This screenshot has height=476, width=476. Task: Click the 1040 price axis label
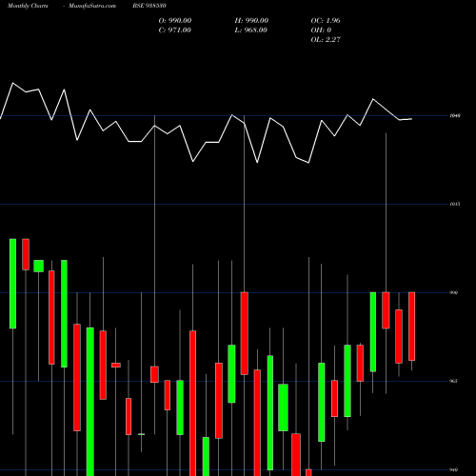point(455,116)
